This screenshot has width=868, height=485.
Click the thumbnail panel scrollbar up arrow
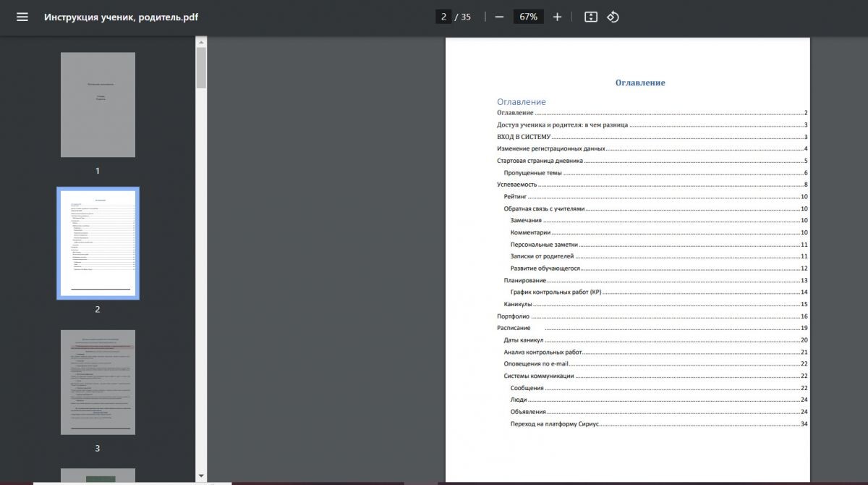pos(201,43)
